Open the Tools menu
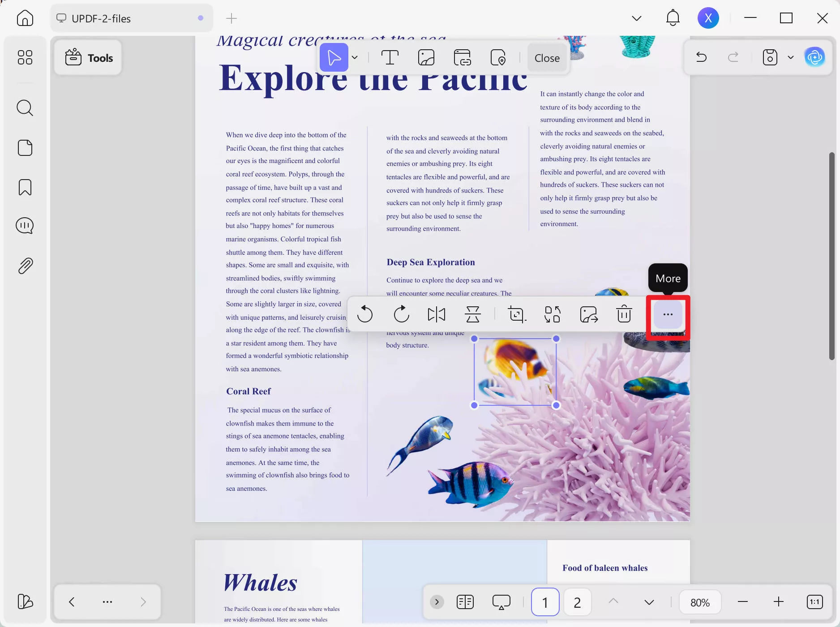 click(x=89, y=58)
